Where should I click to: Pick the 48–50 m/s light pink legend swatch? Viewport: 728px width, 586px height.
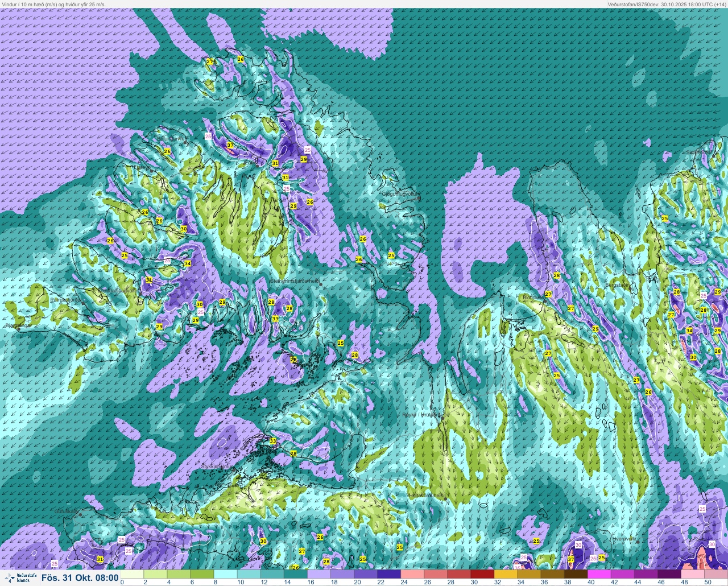pyautogui.click(x=693, y=574)
